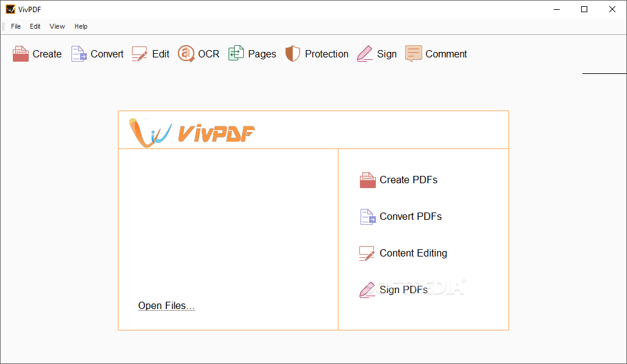Minimize the VivPDF window
627x364 pixels.
coord(557,9)
